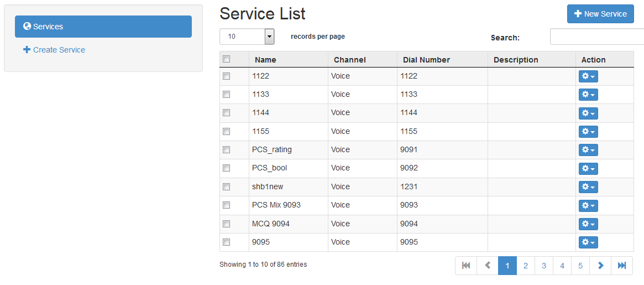This screenshot has height=285, width=644.
Task: Check the box for service 1133
Action: pos(226,95)
